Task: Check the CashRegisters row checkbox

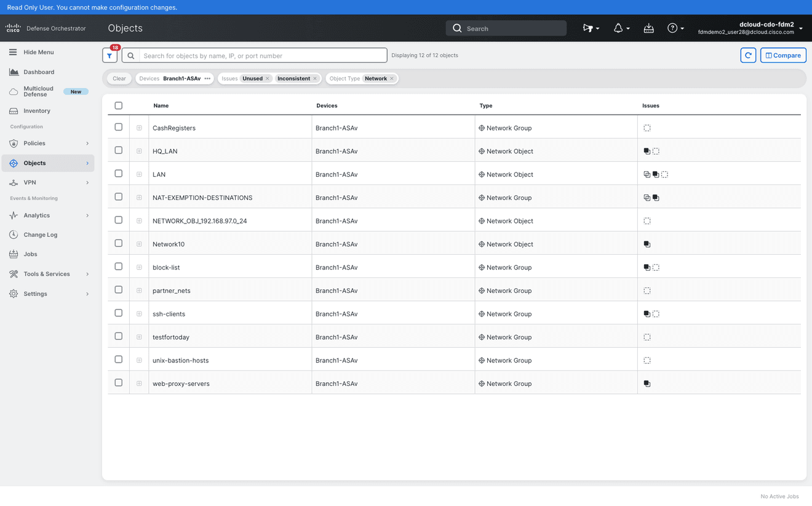Action: [x=119, y=127]
